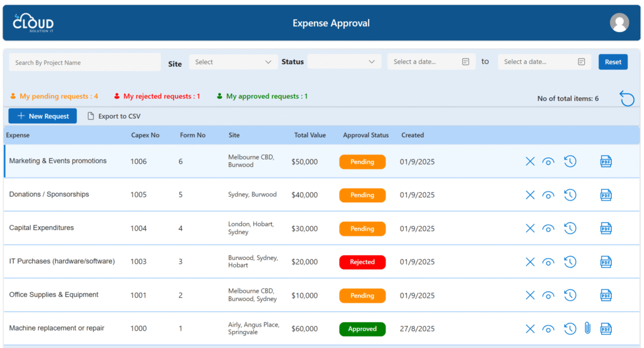View details of Marketing & Events promotions

pos(548,162)
